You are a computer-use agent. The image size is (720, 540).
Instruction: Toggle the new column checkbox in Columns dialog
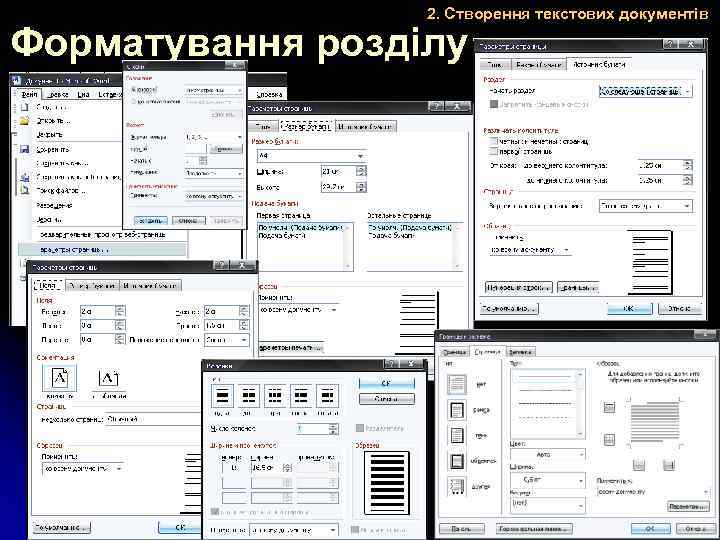[x=354, y=530]
